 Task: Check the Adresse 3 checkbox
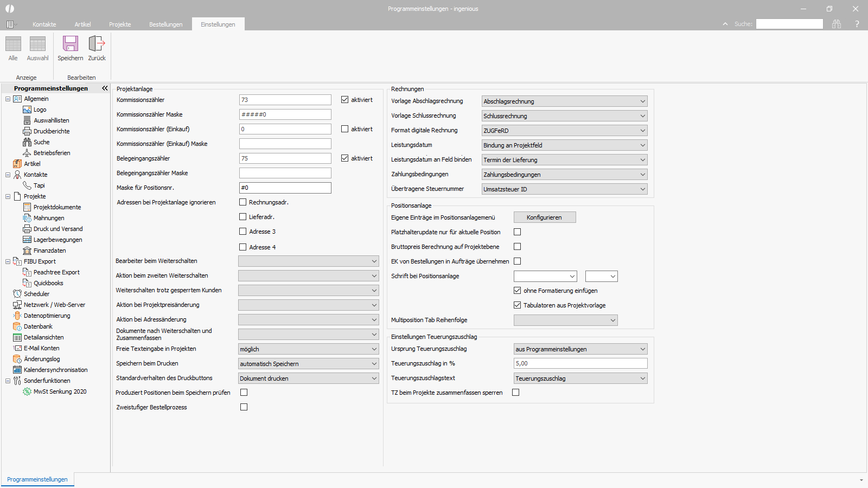[242, 232]
